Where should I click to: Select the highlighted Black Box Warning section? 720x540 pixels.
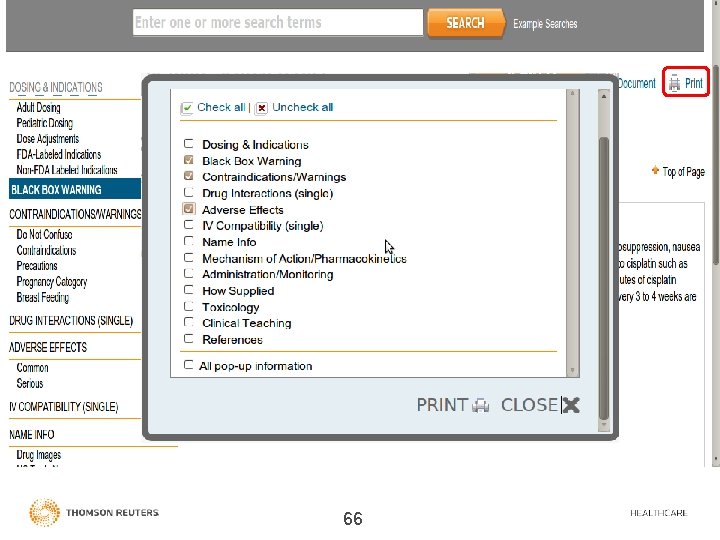tap(75, 189)
